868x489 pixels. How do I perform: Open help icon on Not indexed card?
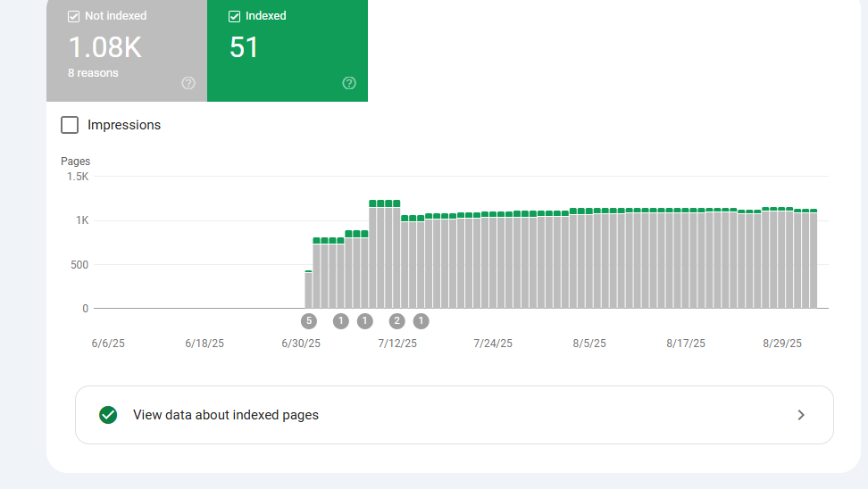[x=188, y=83]
